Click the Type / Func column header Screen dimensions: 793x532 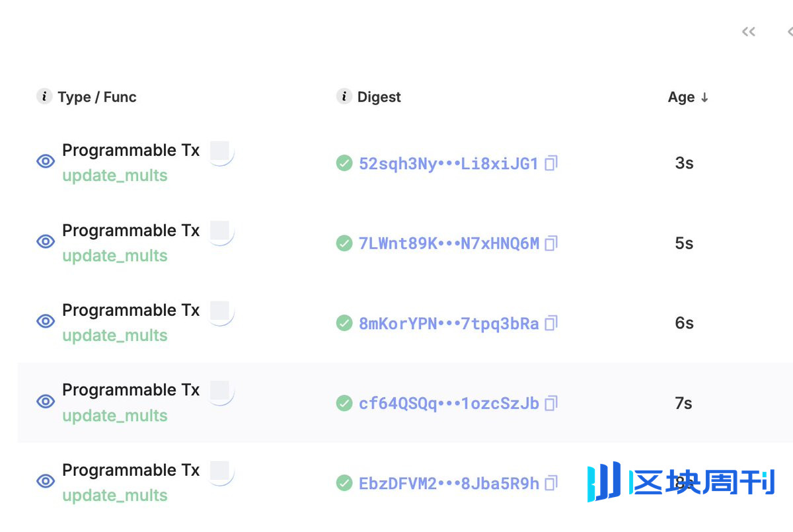(97, 97)
